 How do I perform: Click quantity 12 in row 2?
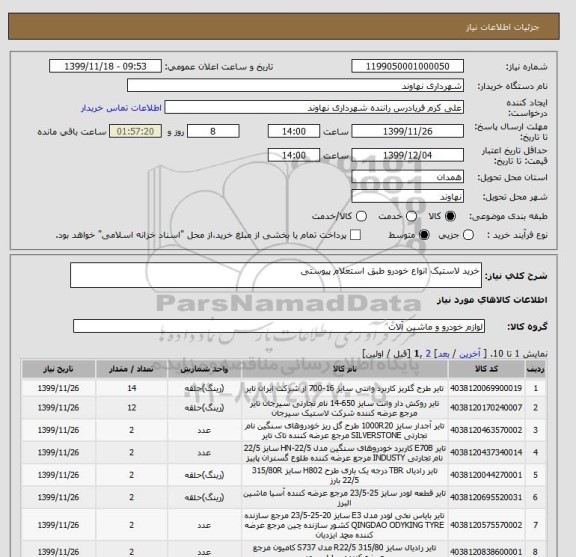click(x=132, y=408)
